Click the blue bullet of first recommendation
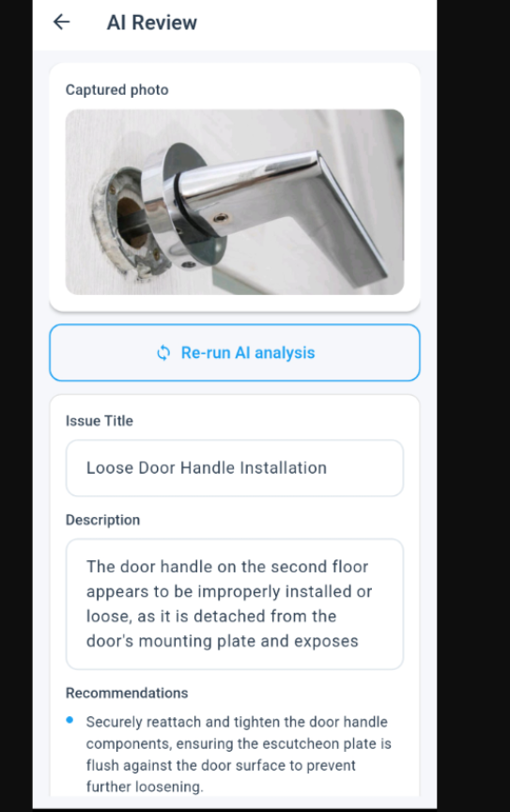The image size is (510, 812). coord(70,720)
